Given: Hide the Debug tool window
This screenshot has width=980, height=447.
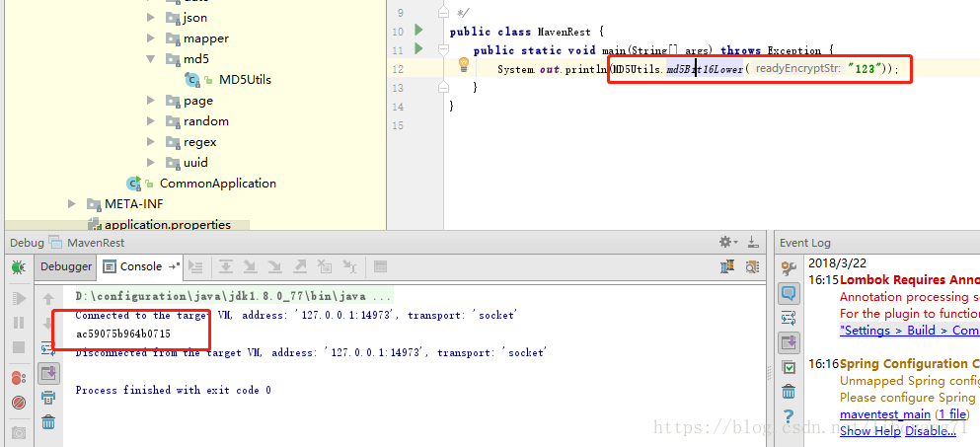Looking at the screenshot, I should pyautogui.click(x=753, y=242).
